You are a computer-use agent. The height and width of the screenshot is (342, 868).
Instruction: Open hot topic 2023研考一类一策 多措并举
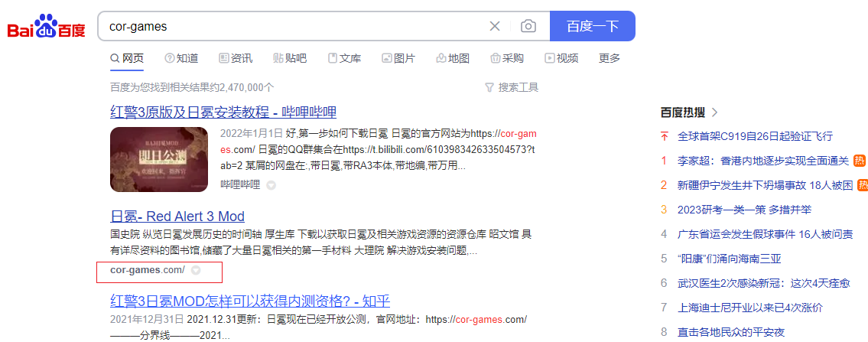745,210
